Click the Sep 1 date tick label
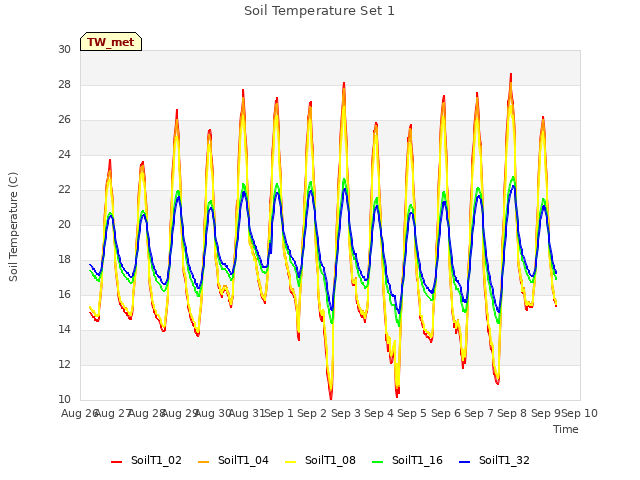The width and height of the screenshot is (640, 480). tap(279, 413)
